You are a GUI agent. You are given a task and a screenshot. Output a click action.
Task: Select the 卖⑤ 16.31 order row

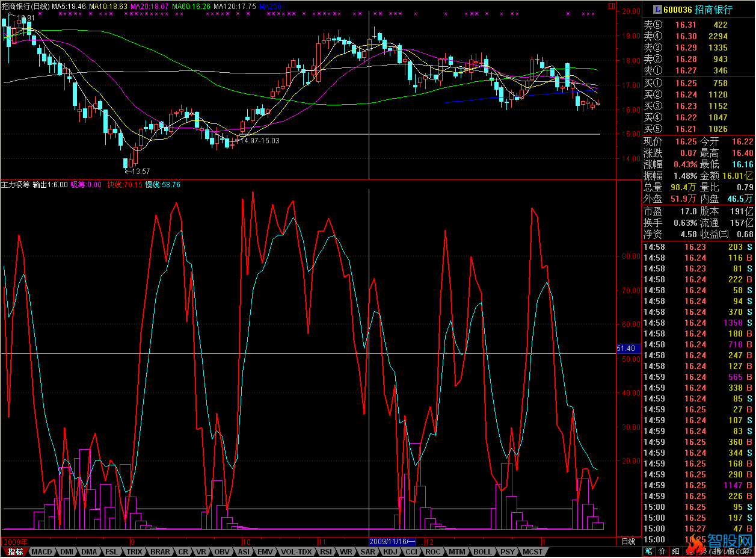(x=698, y=25)
